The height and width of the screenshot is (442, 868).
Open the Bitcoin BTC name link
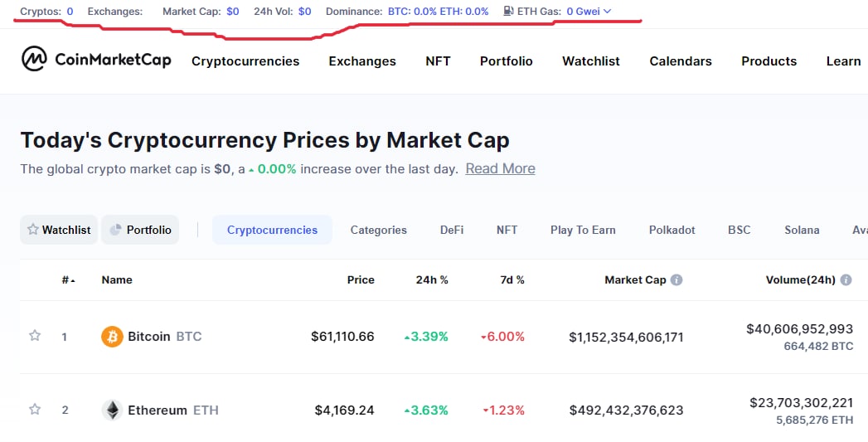(165, 336)
